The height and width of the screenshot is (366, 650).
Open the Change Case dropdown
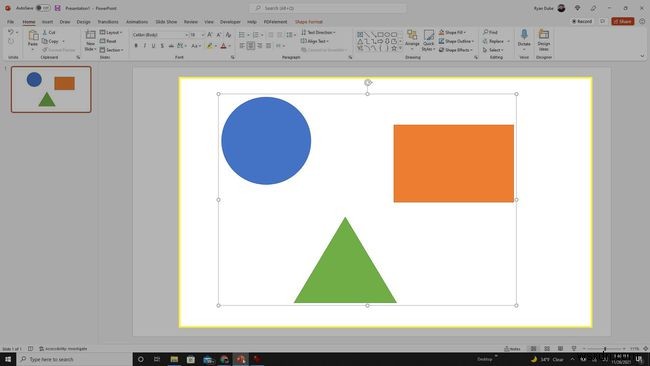tap(195, 46)
